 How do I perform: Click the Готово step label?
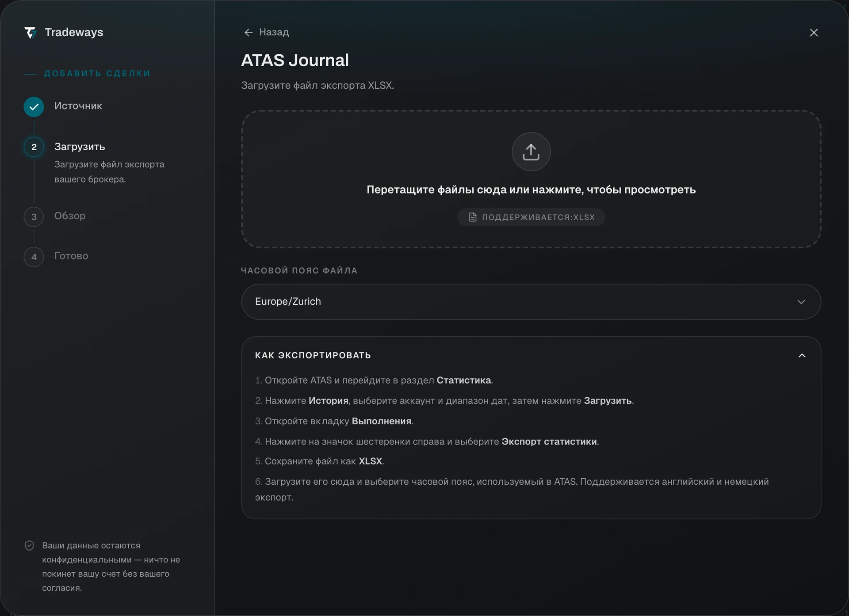(x=71, y=256)
